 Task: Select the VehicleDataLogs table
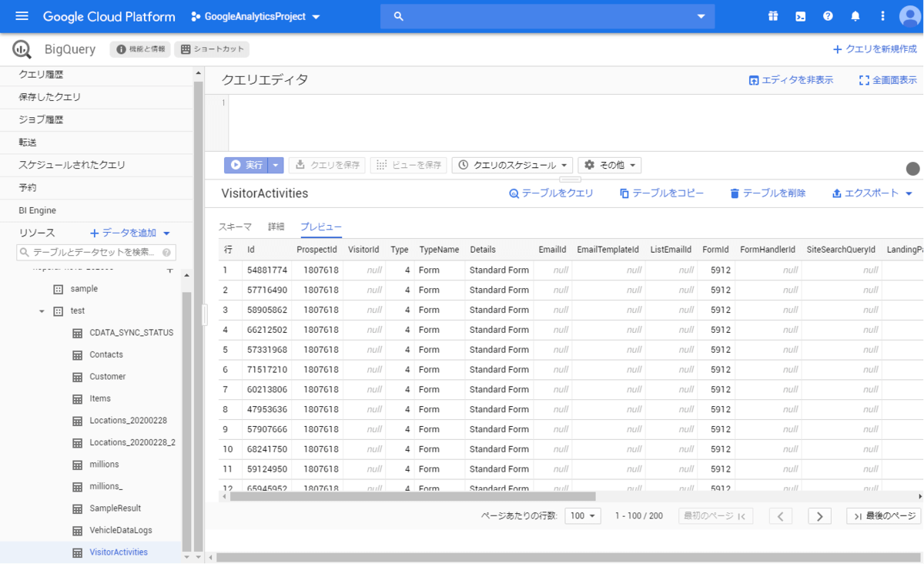click(x=120, y=530)
